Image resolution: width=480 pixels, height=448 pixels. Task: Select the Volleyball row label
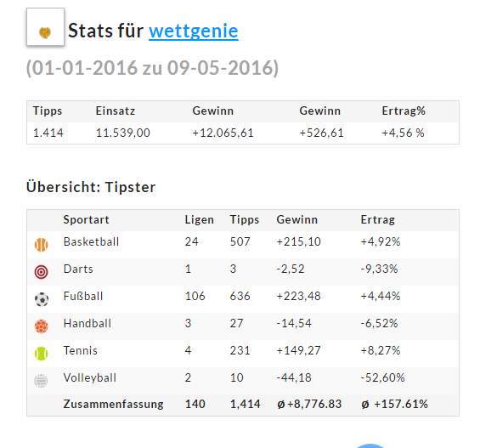90,378
